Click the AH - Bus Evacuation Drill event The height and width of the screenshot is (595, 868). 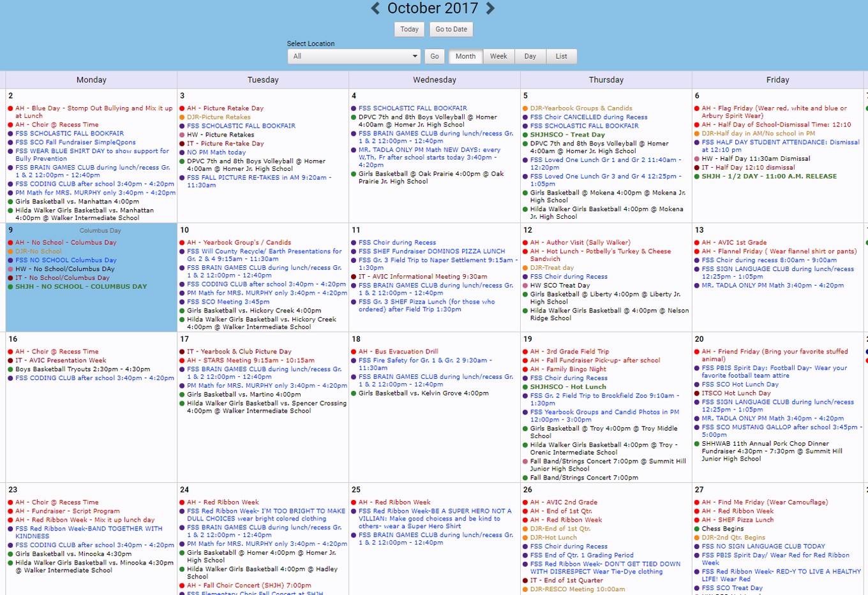(398, 351)
